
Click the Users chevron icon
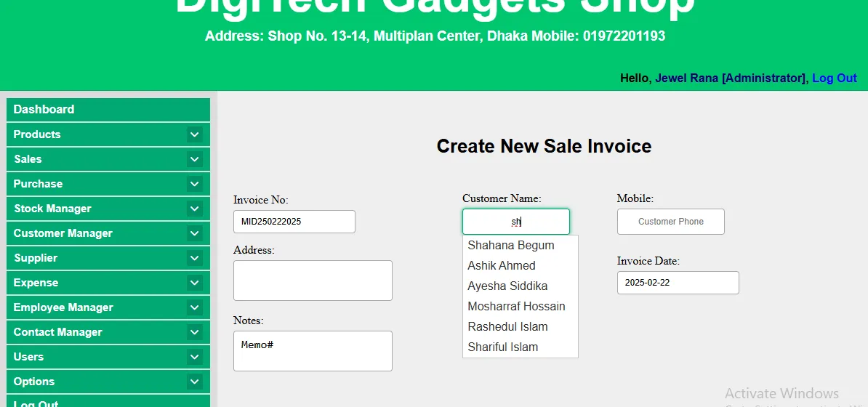click(194, 357)
